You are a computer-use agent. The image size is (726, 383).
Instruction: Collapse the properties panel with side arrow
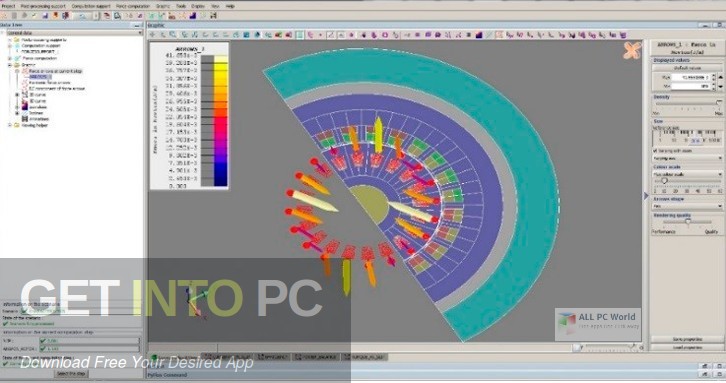point(646,196)
